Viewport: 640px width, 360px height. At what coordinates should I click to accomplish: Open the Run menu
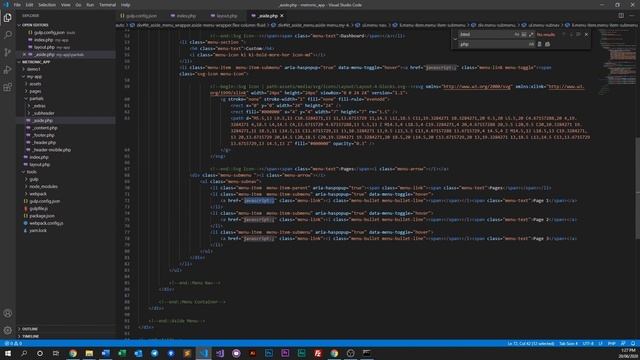[90, 5]
